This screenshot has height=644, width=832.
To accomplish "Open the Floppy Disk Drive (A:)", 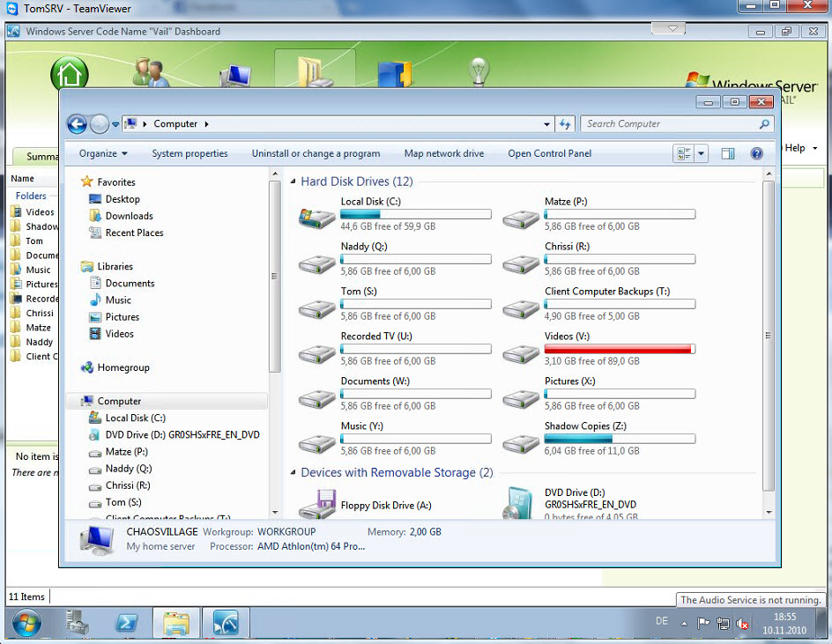I will (x=316, y=504).
